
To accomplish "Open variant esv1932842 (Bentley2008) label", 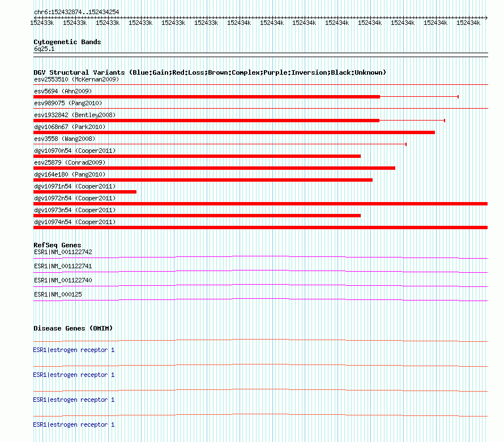I will [75, 115].
